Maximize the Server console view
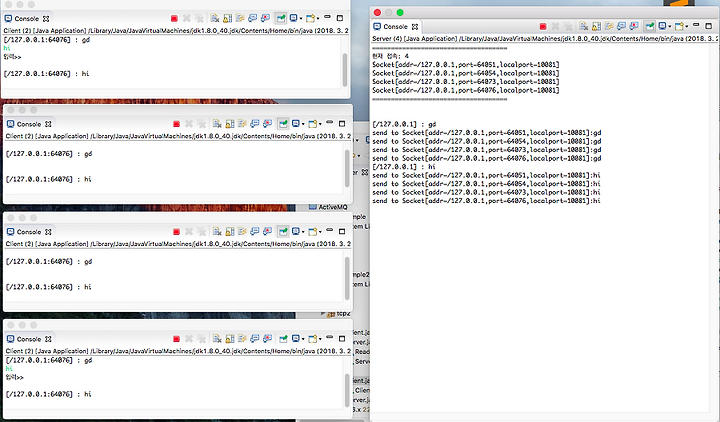Screen dimensions: 720x422 point(709,26)
